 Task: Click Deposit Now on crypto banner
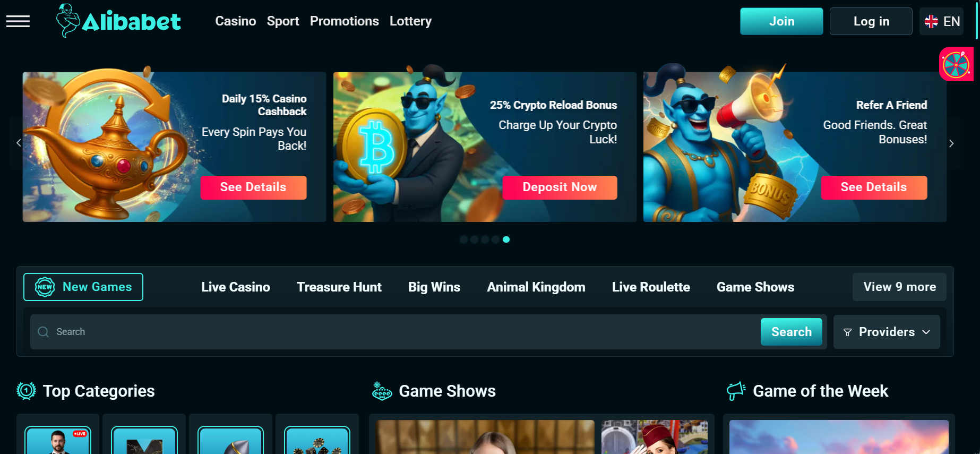pos(560,187)
